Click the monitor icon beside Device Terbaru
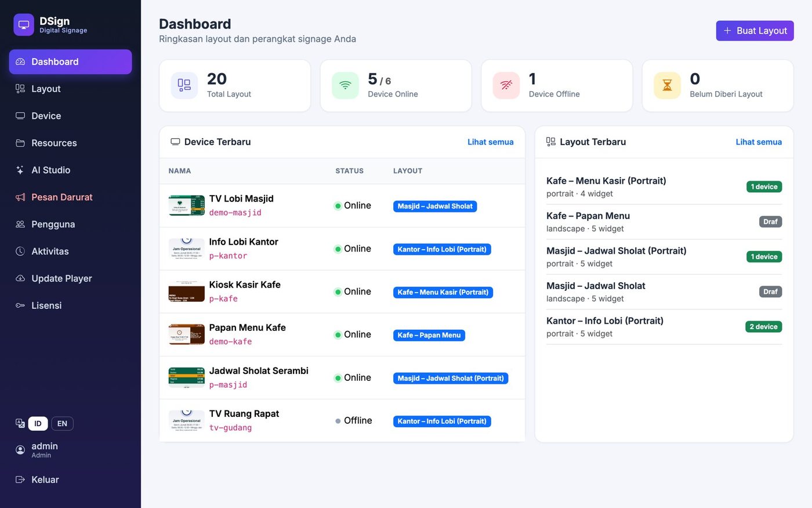 [175, 142]
